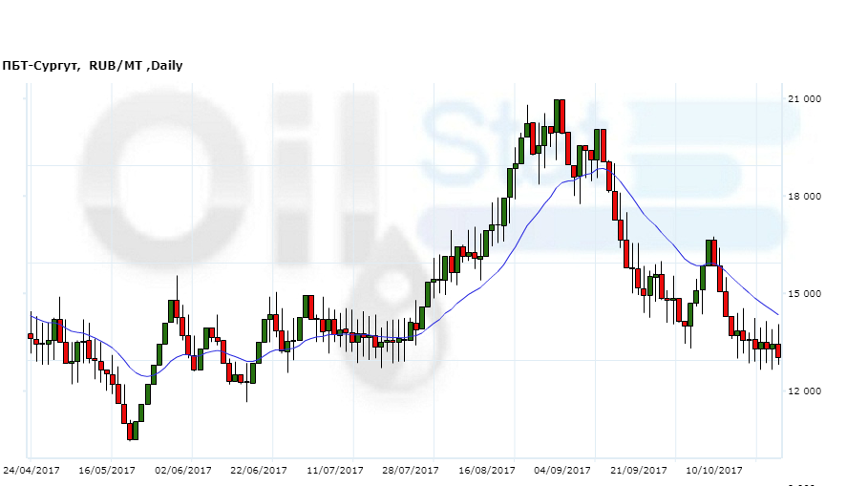
Task: Select the 12 000 price level label
Action: tap(804, 391)
